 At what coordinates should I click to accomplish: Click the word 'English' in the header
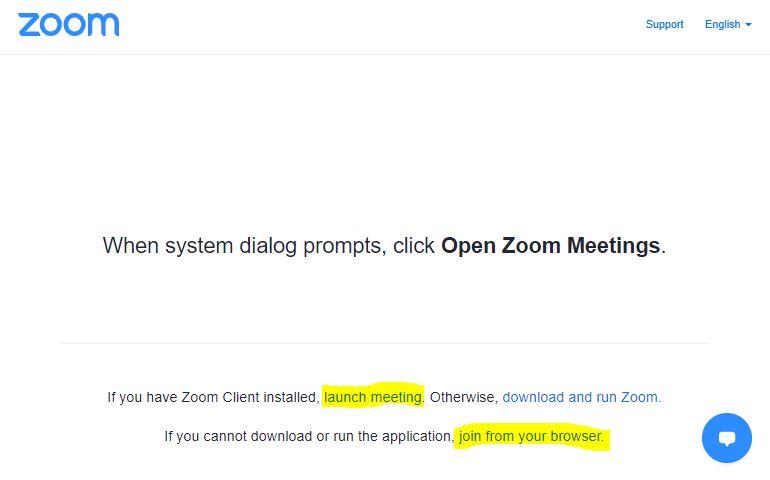tap(722, 24)
